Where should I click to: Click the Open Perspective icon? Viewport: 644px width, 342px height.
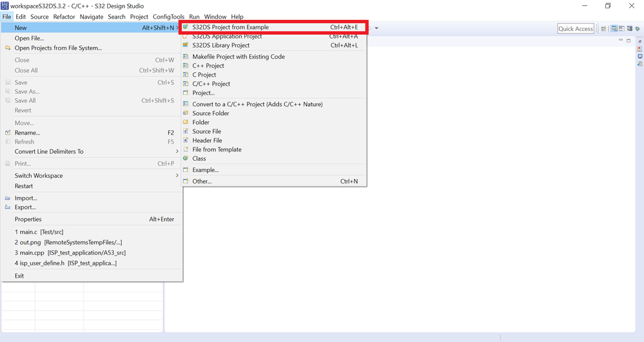pyautogui.click(x=604, y=29)
